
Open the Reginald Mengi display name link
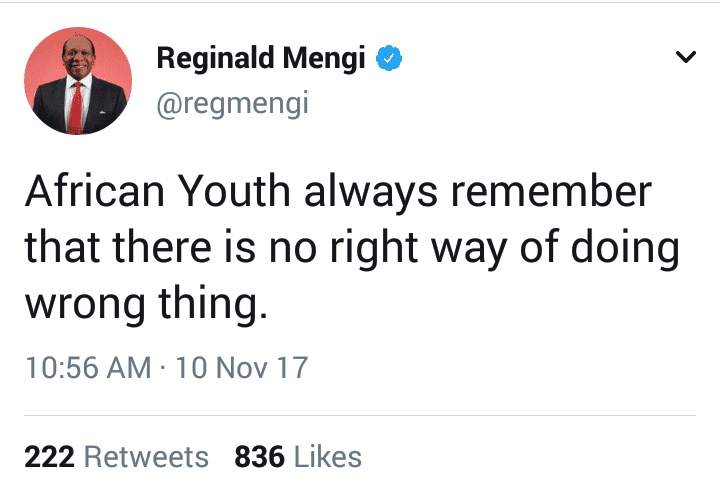click(261, 58)
